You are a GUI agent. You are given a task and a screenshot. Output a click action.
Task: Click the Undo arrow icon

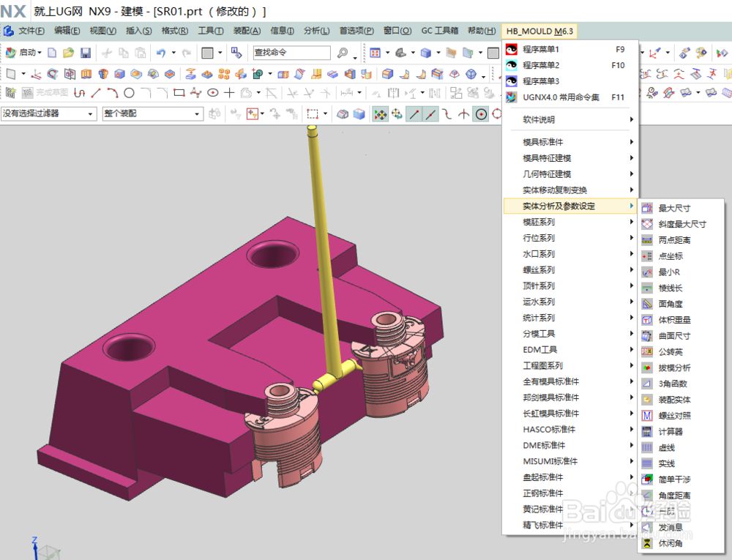161,53
